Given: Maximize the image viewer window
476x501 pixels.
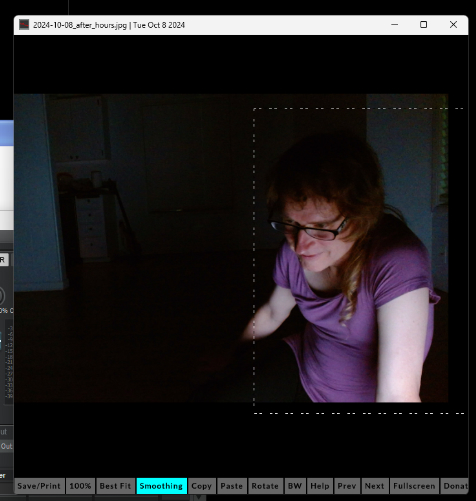Looking at the screenshot, I should tap(423, 25).
